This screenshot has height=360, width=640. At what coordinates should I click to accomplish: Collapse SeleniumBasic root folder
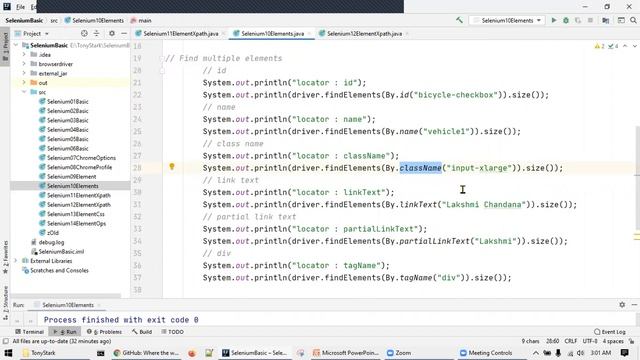pyautogui.click(x=16, y=45)
